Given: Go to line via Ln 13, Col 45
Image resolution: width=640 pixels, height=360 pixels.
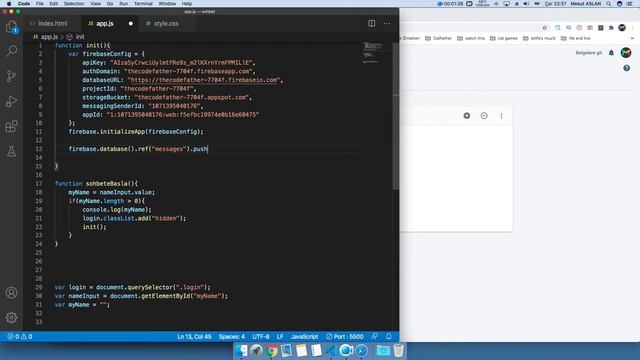Looking at the screenshot, I should pyautogui.click(x=194, y=336).
